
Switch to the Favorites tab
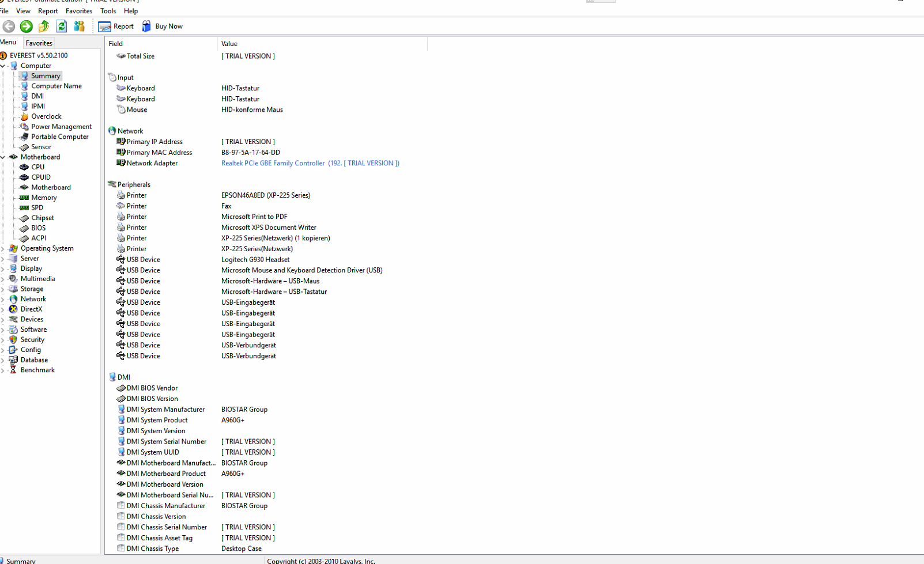39,43
